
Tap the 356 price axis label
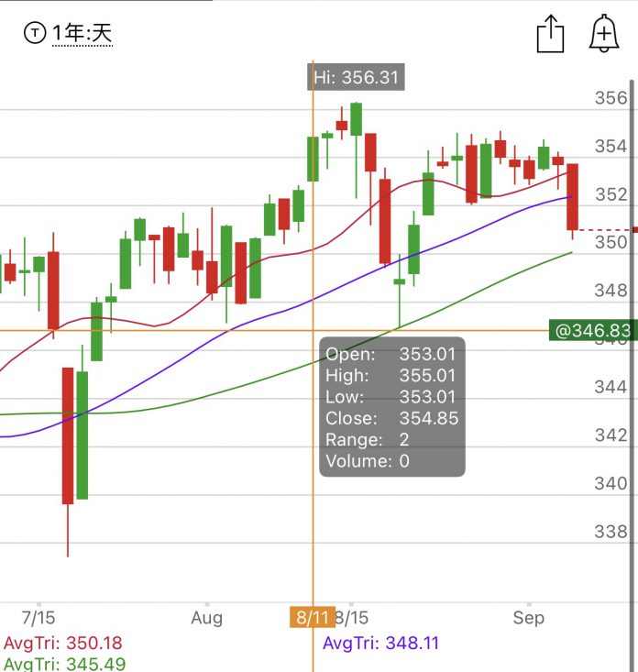tap(609, 98)
